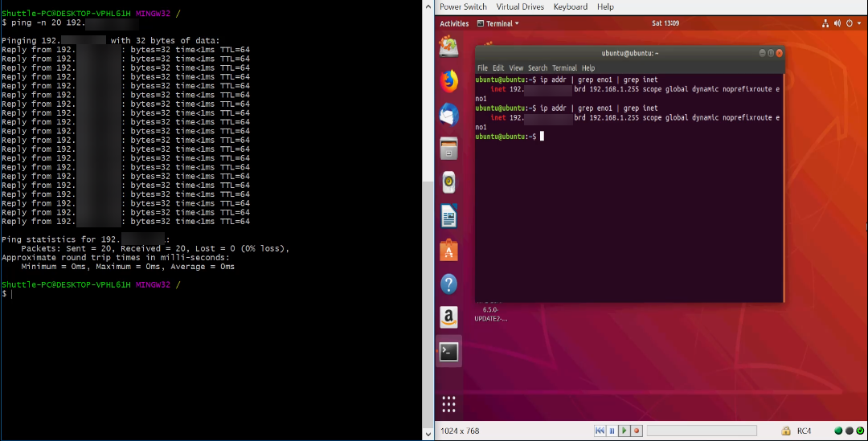Click terminal prompt cursor in Ubuntu terminal

click(x=542, y=136)
